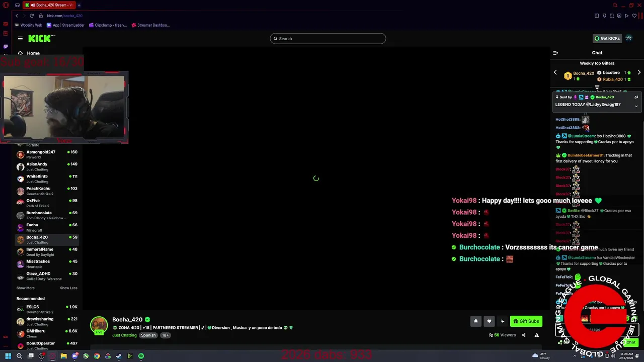The width and height of the screenshot is (644, 362).
Task: Open Facha Minecraft channel
Action: pyautogui.click(x=47, y=227)
